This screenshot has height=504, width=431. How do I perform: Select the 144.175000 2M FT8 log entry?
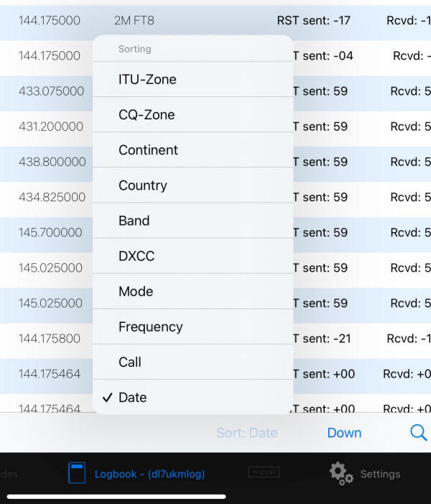tap(215, 21)
